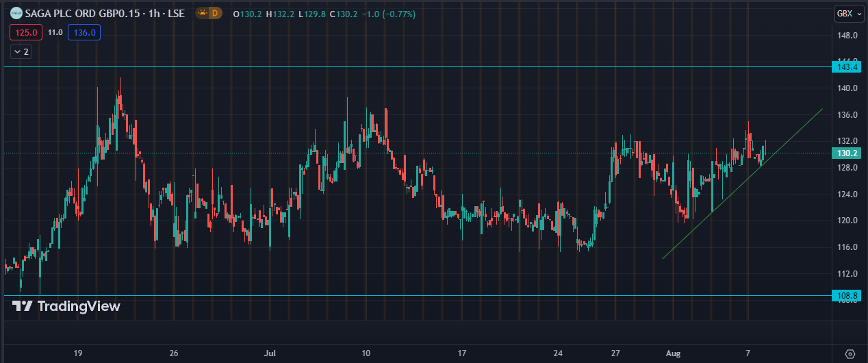Viewport: 868px width, 363px height.
Task: Click the open value O130.2
Action: pyautogui.click(x=248, y=14)
